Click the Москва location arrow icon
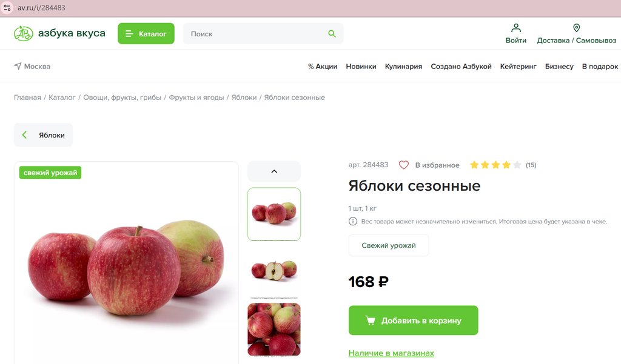The width and height of the screenshot is (621, 364). coord(18,66)
